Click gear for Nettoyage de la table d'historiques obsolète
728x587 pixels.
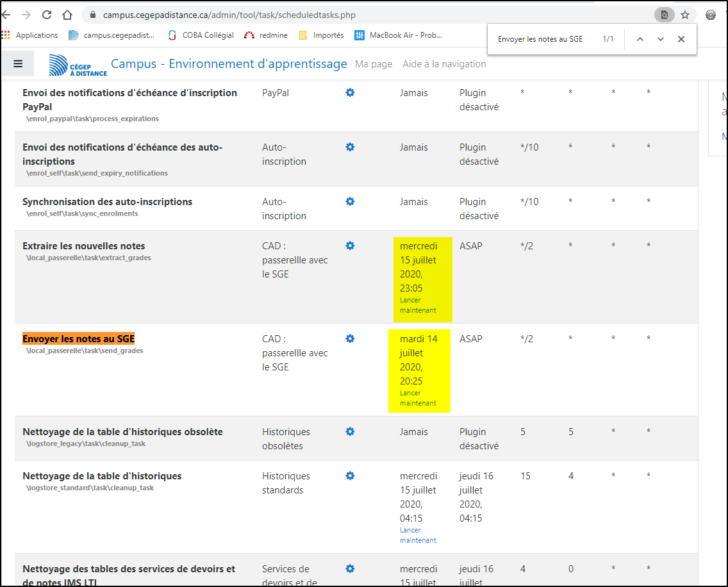click(350, 432)
